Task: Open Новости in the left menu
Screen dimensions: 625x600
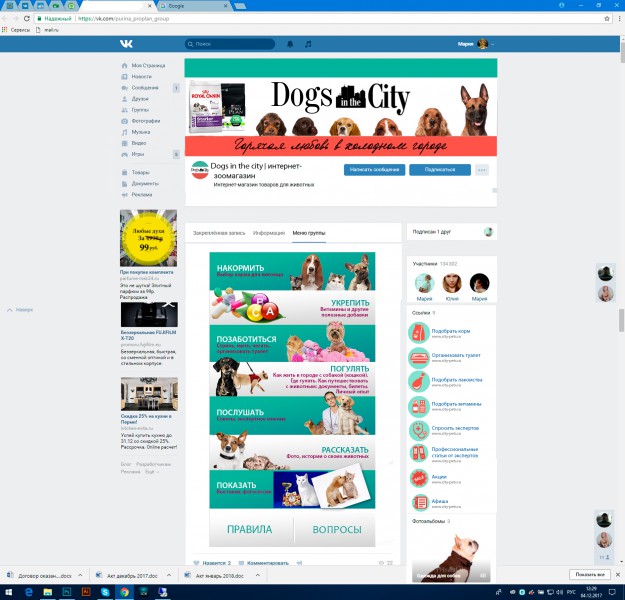Action: [x=137, y=77]
